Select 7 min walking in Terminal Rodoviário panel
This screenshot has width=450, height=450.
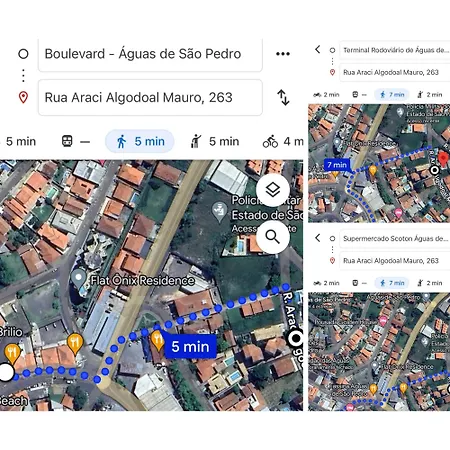392,95
